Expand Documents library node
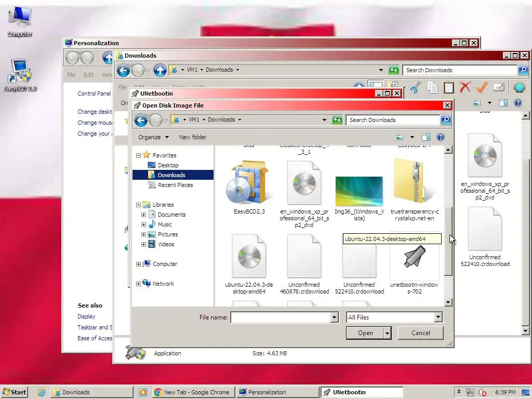532x399 pixels. pos(143,215)
